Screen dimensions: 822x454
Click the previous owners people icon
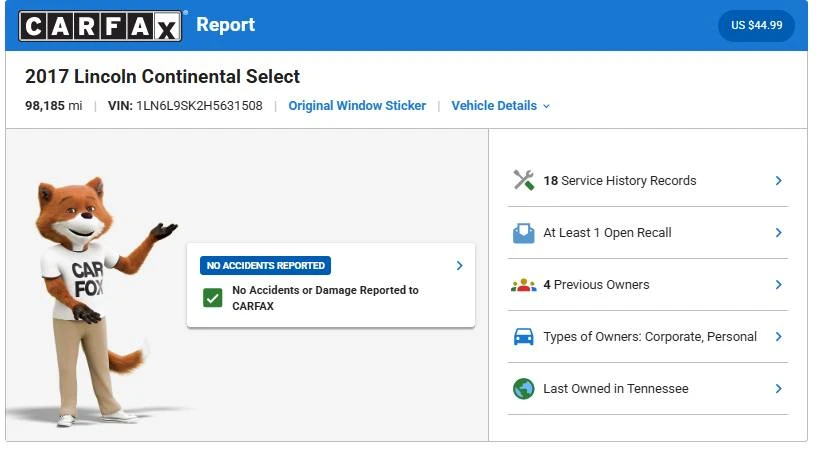(x=523, y=285)
